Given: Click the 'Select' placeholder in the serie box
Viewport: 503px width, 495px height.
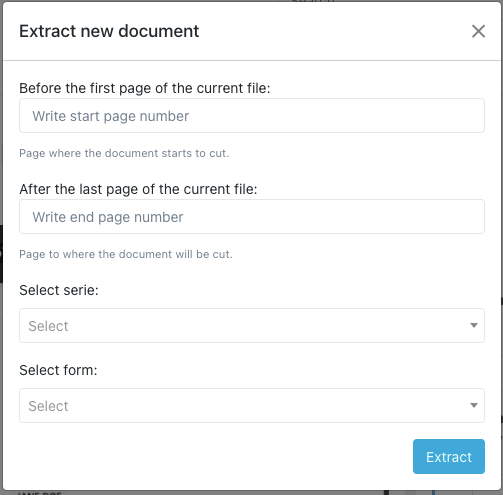Looking at the screenshot, I should (x=48, y=326).
